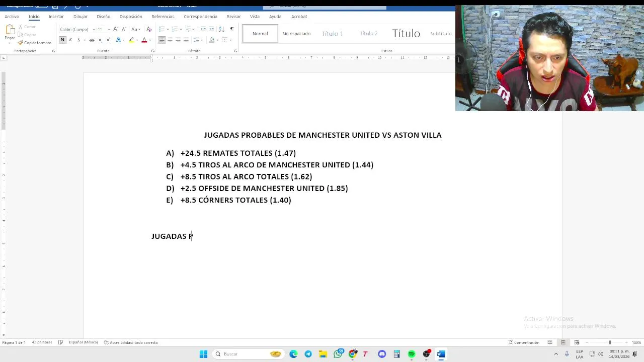Toggle underline S formatting
This screenshot has height=362, width=644.
tap(78, 40)
